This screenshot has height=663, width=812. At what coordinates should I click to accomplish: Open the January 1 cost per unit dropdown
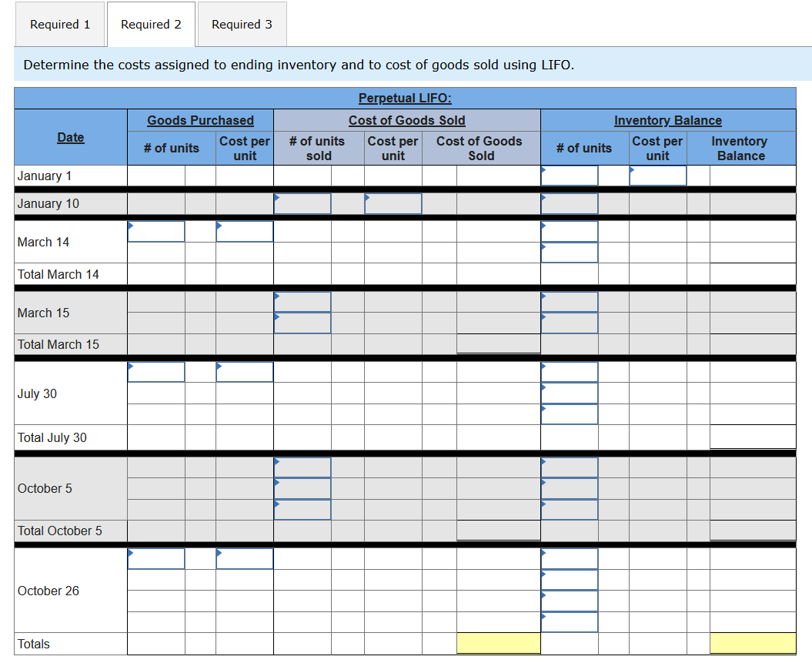point(658,175)
